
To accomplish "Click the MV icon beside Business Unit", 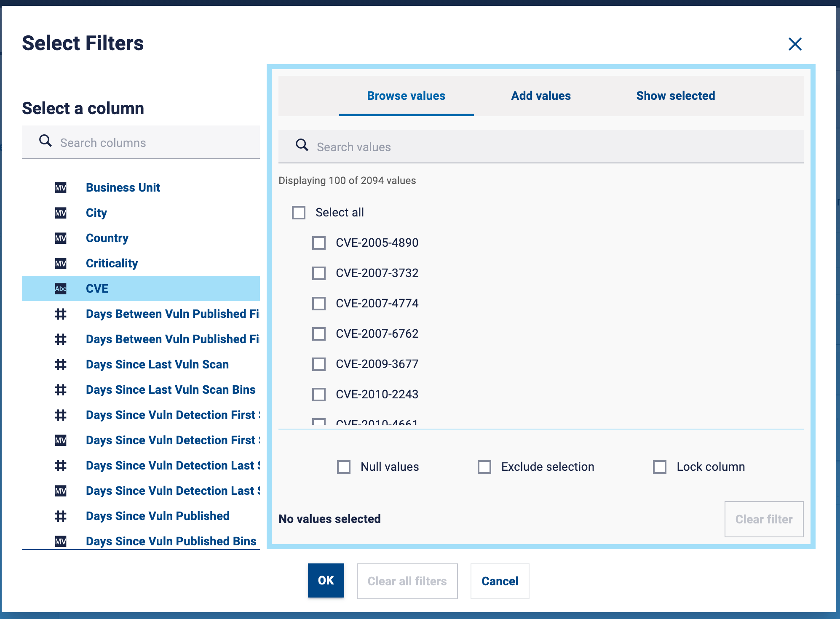I will [61, 188].
